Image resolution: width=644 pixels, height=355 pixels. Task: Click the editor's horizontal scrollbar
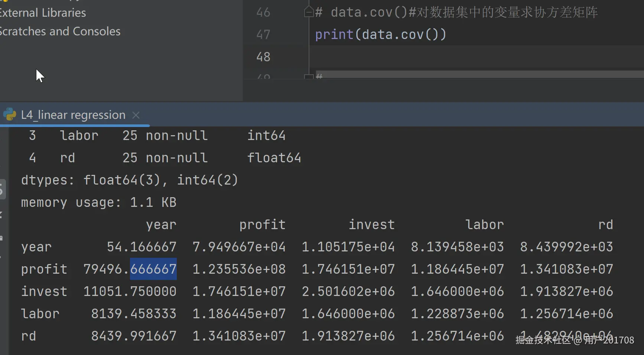479,74
